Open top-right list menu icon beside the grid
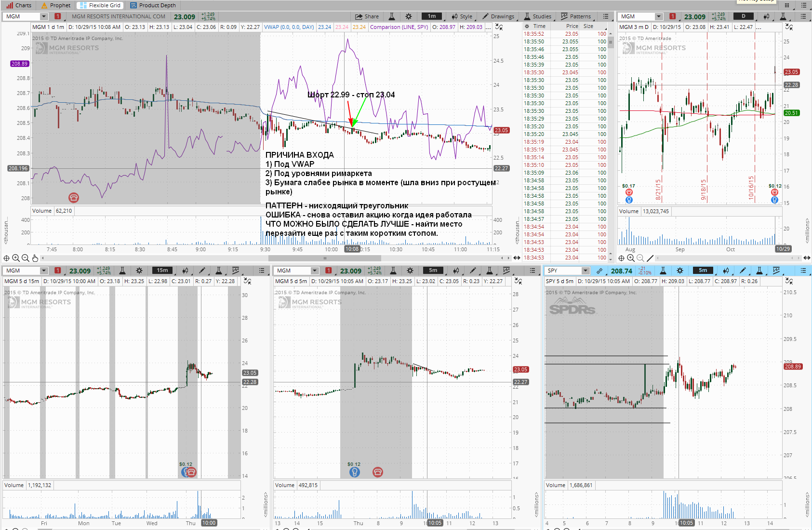 tap(803, 5)
